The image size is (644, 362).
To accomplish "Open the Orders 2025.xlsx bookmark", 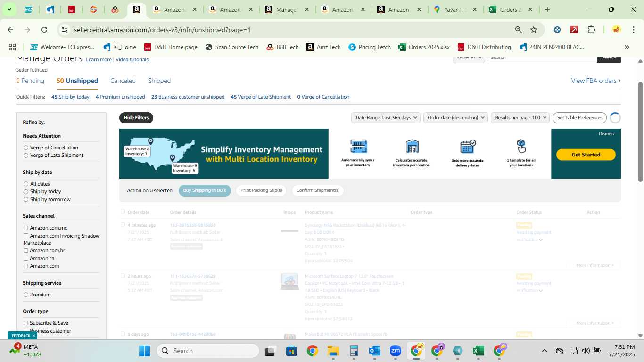I will point(424,47).
